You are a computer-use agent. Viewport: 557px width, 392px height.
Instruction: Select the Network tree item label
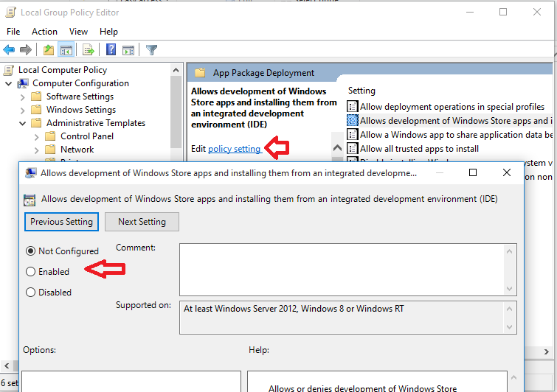click(77, 150)
